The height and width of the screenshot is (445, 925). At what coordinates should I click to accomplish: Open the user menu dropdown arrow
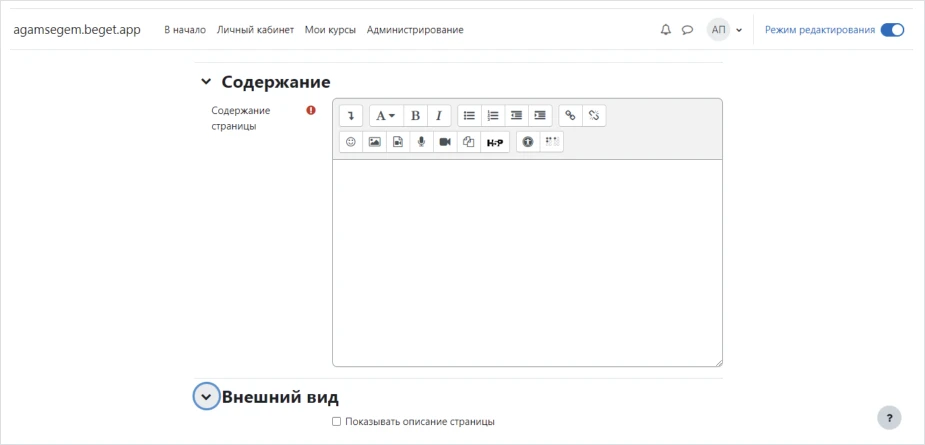click(x=739, y=30)
